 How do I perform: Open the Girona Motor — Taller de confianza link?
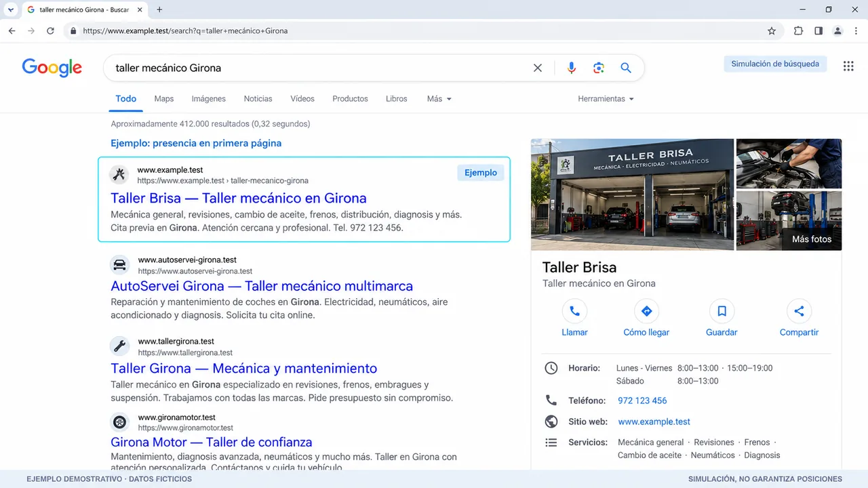click(212, 442)
